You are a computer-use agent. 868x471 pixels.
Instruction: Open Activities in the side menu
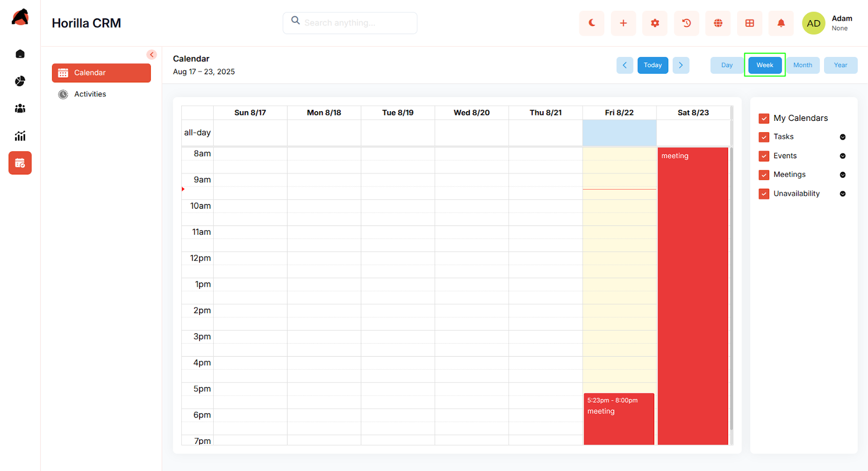pyautogui.click(x=90, y=94)
